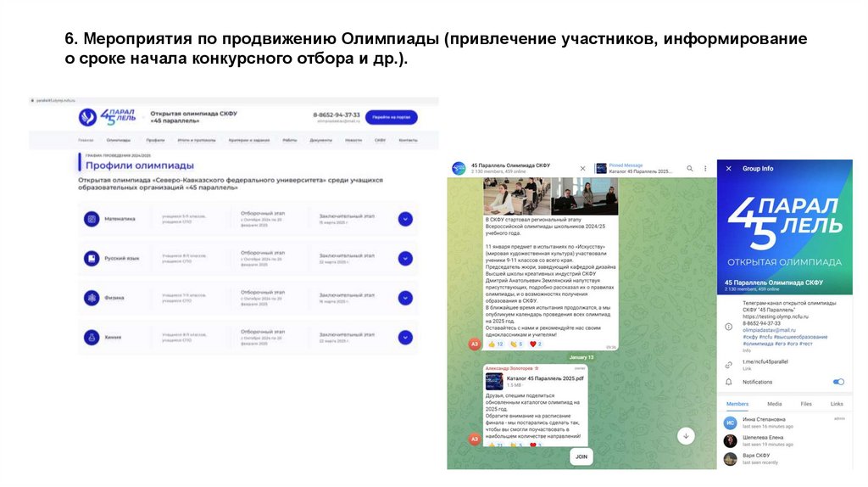Open Документы in the site navigation
The height and width of the screenshot is (487, 868).
tap(321, 140)
